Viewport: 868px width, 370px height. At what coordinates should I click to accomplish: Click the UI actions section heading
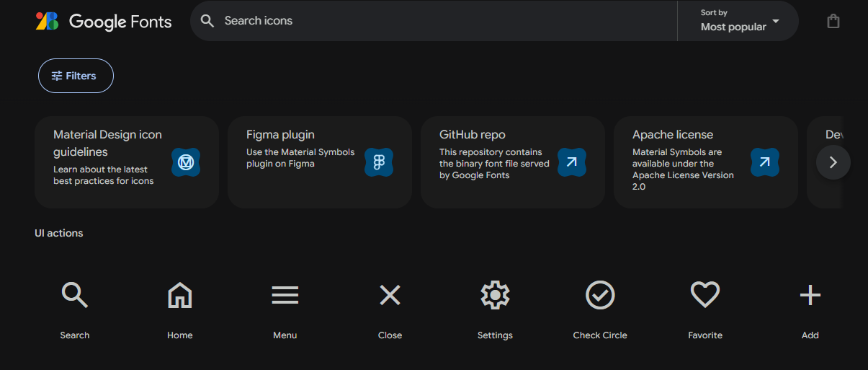point(59,233)
